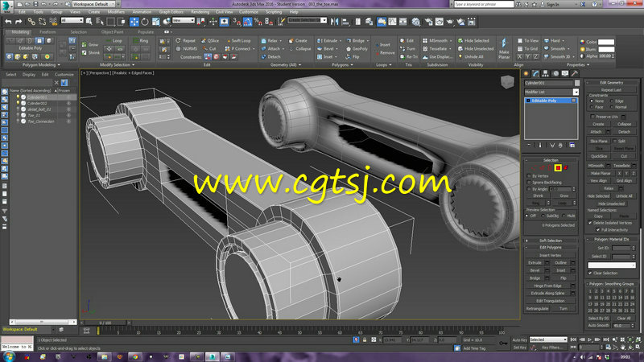Switch to the Object Paint ribbon tab
The image size is (644, 362).
[112, 31]
